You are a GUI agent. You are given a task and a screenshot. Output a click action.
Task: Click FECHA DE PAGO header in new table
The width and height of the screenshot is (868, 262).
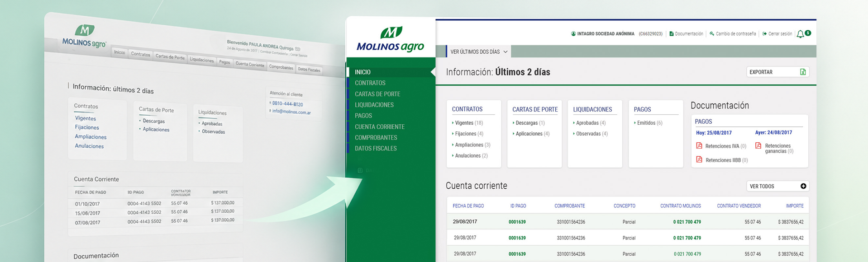[468, 206]
